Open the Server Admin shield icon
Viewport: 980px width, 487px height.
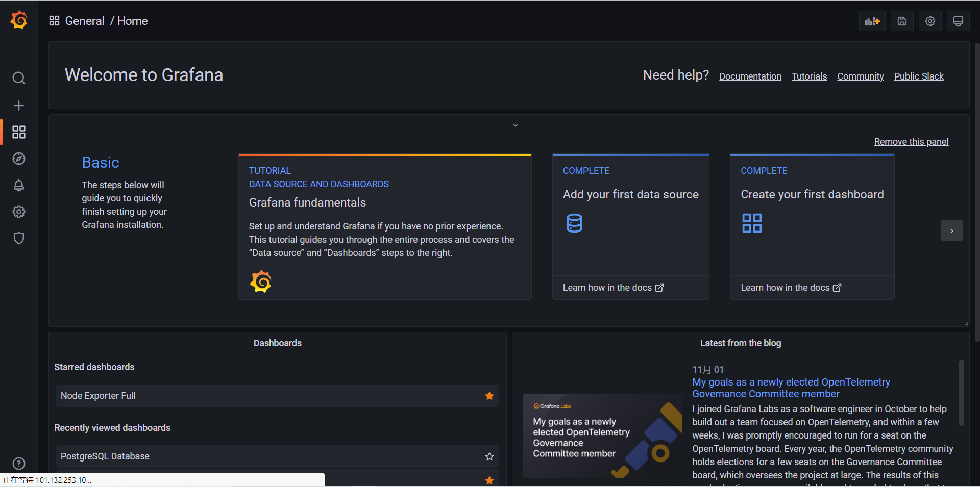pos(19,238)
